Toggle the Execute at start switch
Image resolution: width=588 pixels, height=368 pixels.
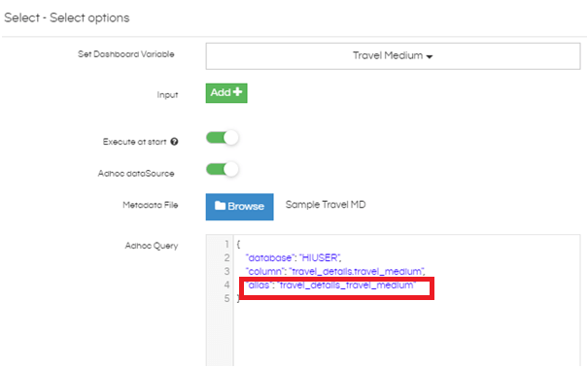pyautogui.click(x=223, y=138)
